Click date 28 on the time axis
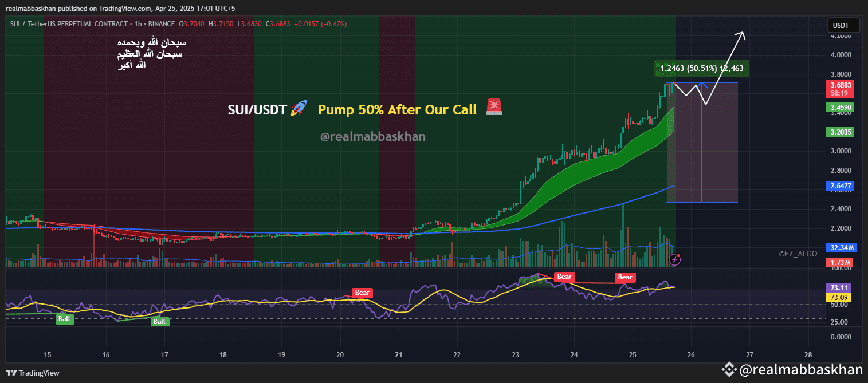Viewport: 868px width, 383px height. click(x=808, y=354)
